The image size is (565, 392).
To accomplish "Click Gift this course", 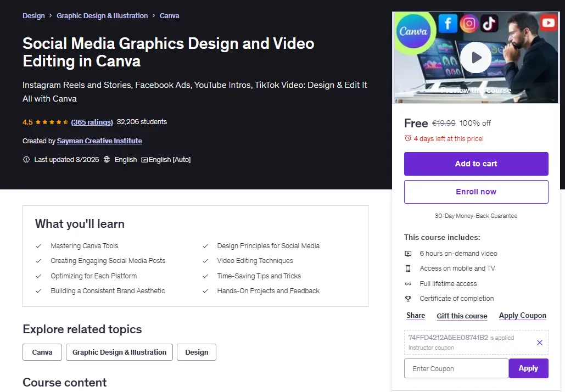I will [462, 316].
